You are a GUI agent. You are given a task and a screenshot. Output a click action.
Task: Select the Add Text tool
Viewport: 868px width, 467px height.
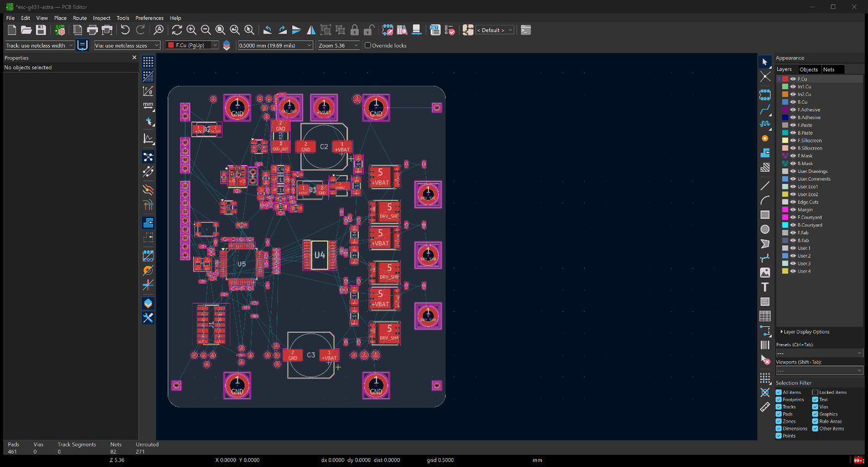765,287
